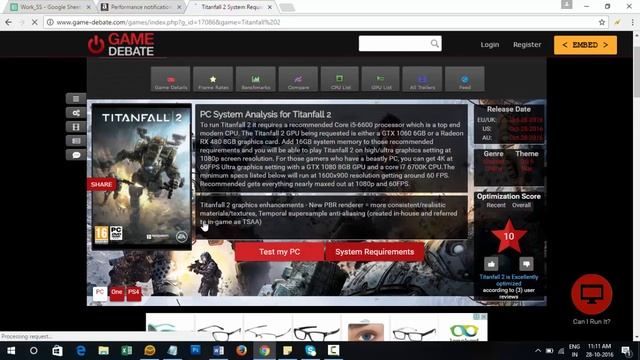The height and width of the screenshot is (360, 640).
Task: Click the Login link
Action: click(x=490, y=44)
